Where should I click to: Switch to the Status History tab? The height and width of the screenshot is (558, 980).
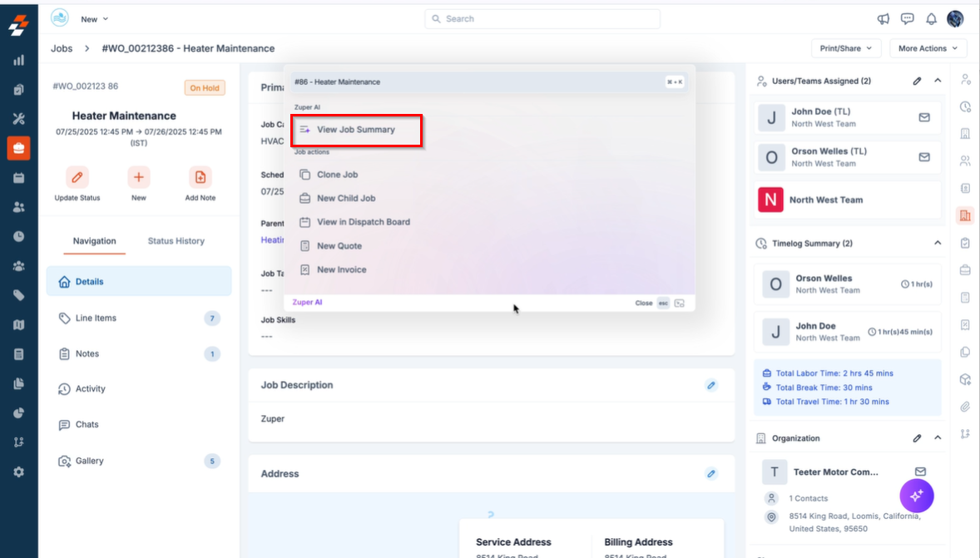(176, 240)
